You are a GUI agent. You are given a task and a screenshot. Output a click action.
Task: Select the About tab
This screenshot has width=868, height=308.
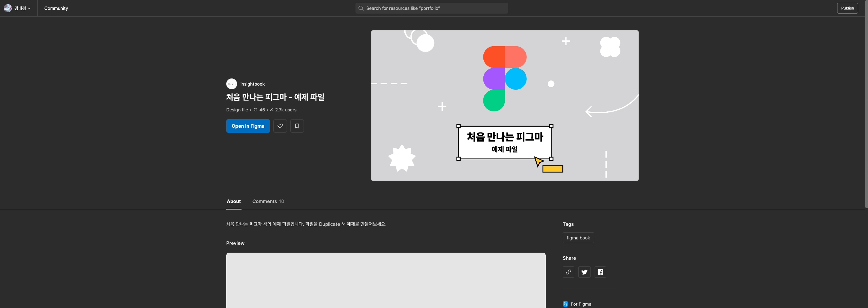[234, 201]
